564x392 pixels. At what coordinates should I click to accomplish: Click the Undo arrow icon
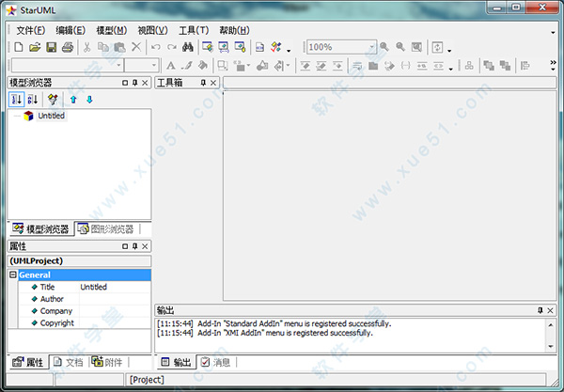156,47
